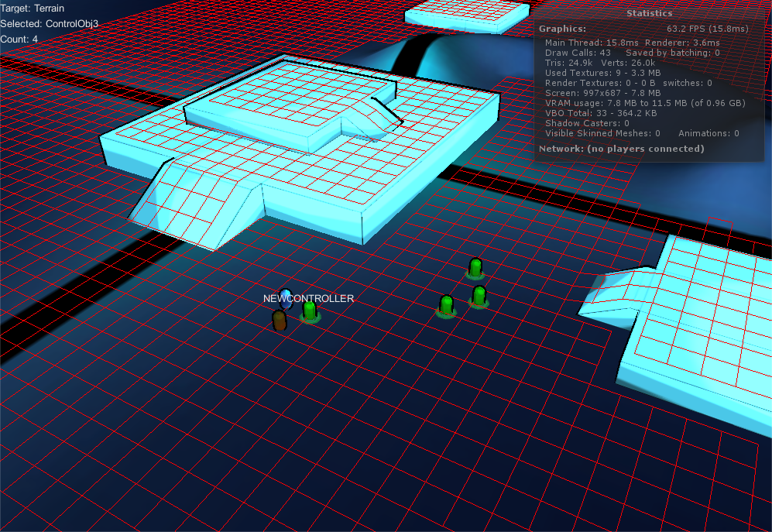Click the "Count: 4" readout
Viewport: 772px width, 532px height.
coord(19,39)
